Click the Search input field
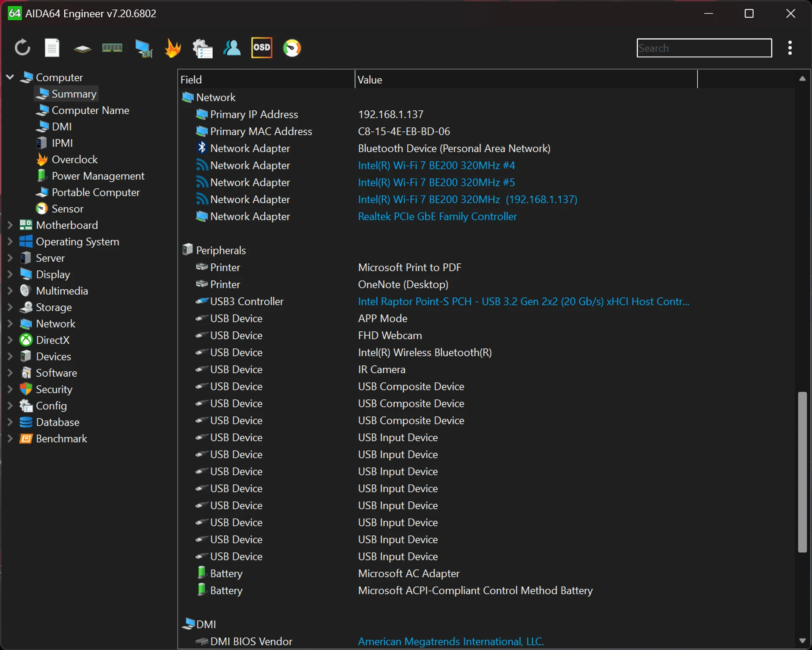Viewport: 812px width, 650px height. pyautogui.click(x=704, y=48)
